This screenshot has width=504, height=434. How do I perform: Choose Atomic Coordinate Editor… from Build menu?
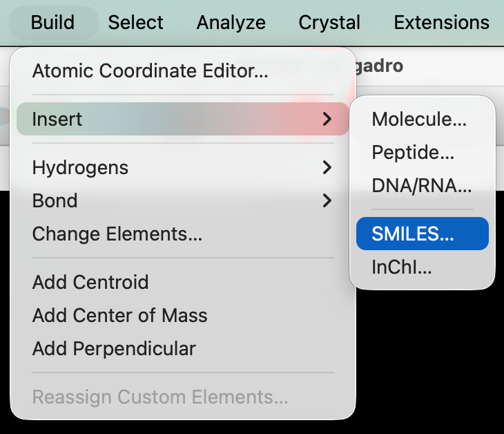click(150, 70)
